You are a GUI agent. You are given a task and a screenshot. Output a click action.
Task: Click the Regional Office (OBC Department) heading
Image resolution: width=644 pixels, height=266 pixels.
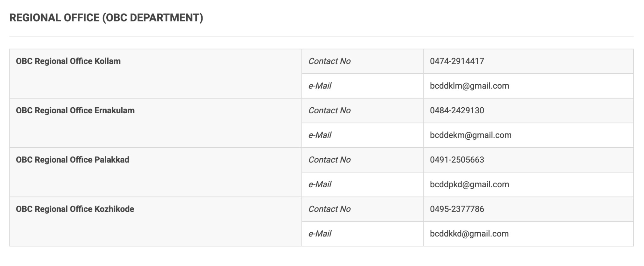tap(106, 18)
